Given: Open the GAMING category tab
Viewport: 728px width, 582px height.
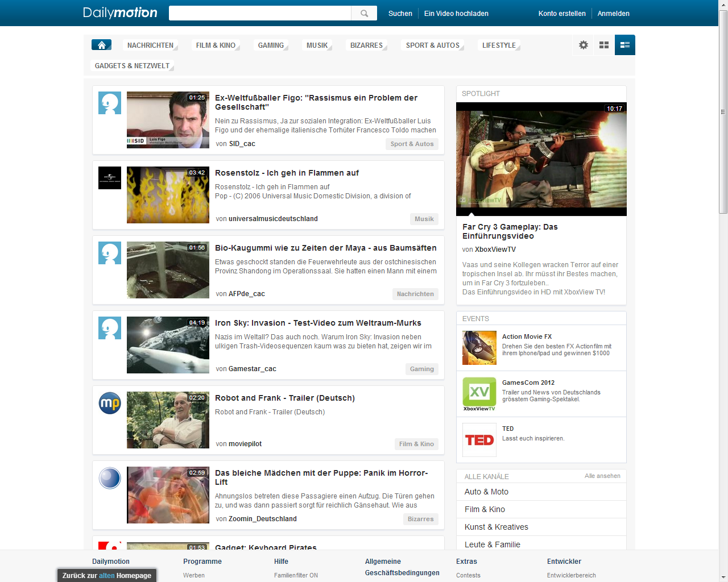Looking at the screenshot, I should [x=271, y=45].
